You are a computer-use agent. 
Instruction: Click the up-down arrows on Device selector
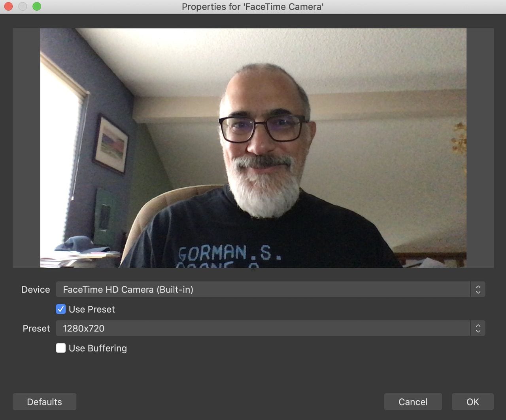[x=478, y=290]
